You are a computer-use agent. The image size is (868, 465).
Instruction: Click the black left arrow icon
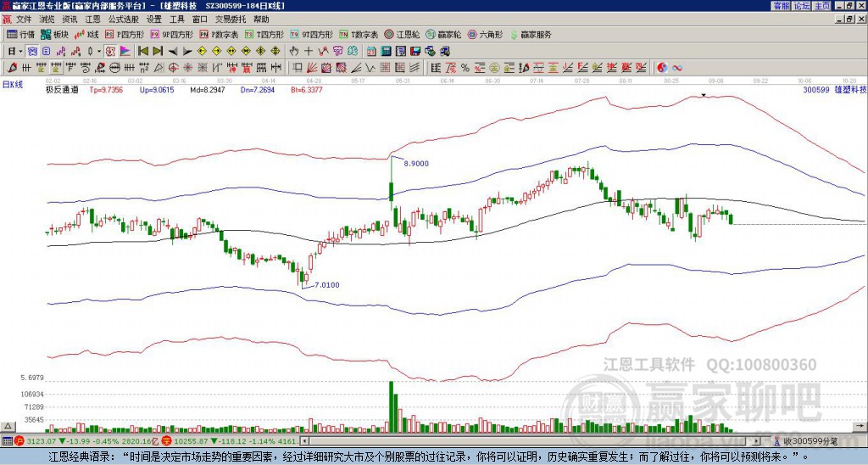pyautogui.click(x=173, y=52)
